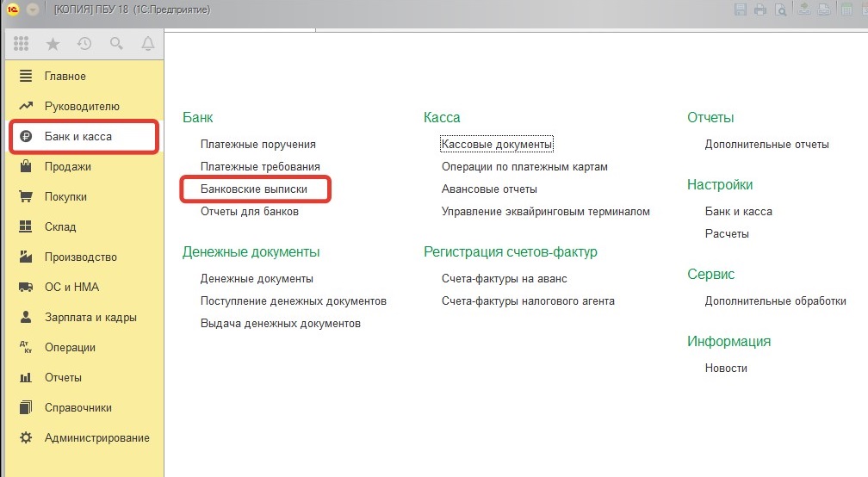868x477 pixels.
Task: Click the factory icon for Производство
Action: [x=26, y=257]
